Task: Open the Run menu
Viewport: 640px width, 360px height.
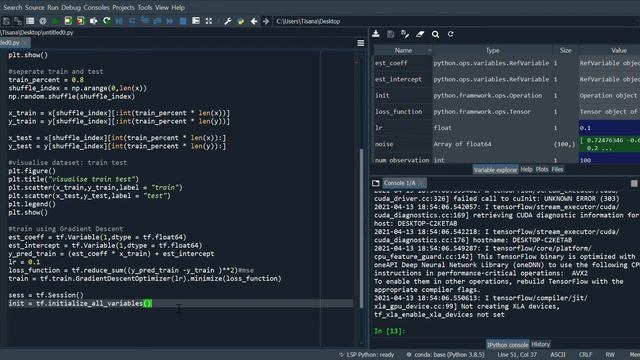Action: coord(53,7)
